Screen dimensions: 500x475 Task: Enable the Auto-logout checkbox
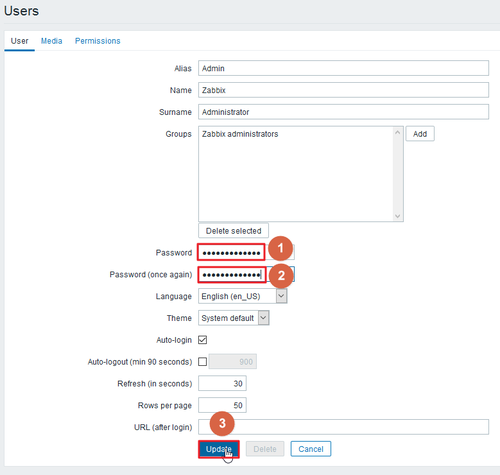pyautogui.click(x=203, y=362)
